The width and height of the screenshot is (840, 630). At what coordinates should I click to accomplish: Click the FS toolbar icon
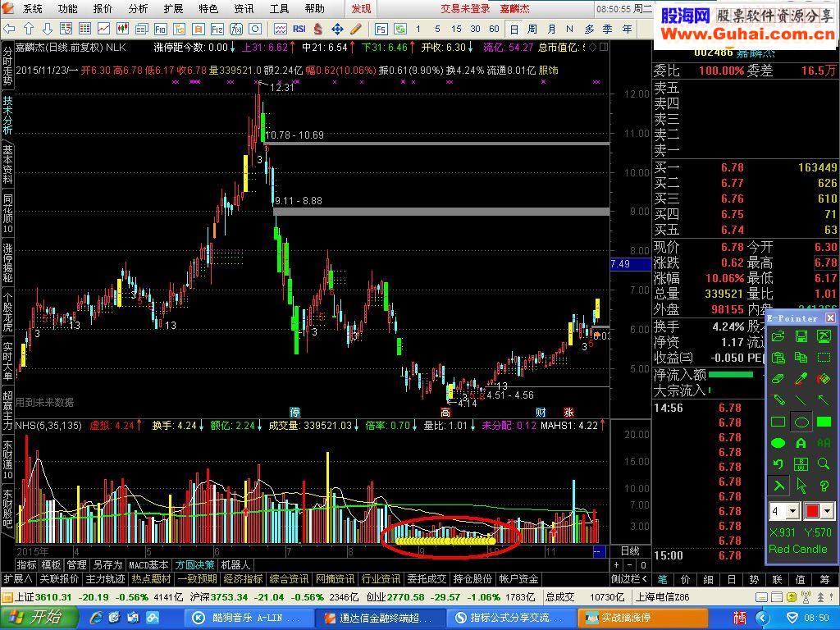pos(381,29)
